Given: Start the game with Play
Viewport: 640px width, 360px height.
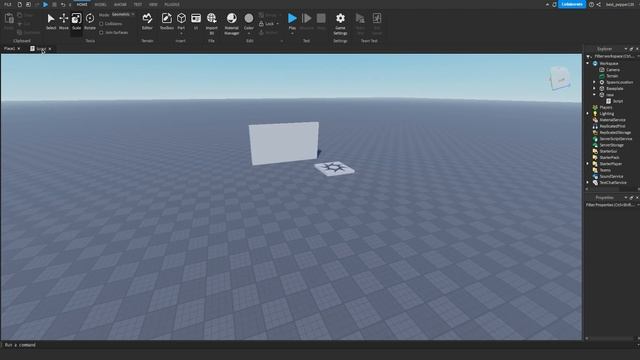Looking at the screenshot, I should (292, 18).
